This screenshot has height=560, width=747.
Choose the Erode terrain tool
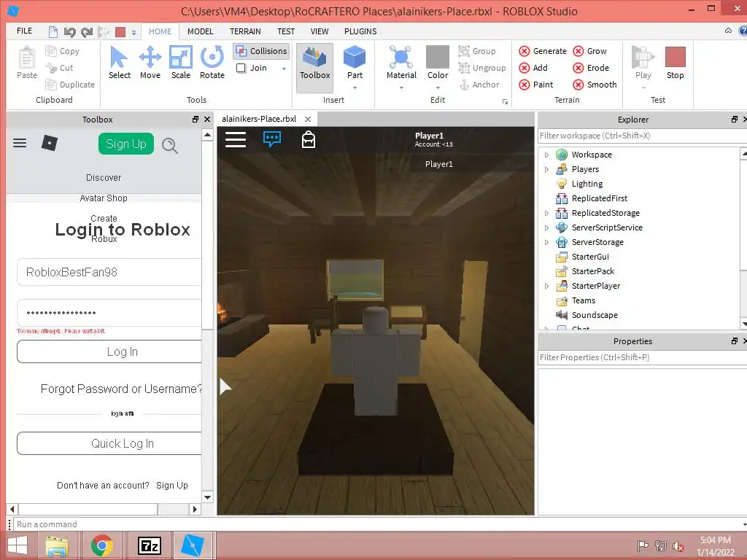(591, 68)
